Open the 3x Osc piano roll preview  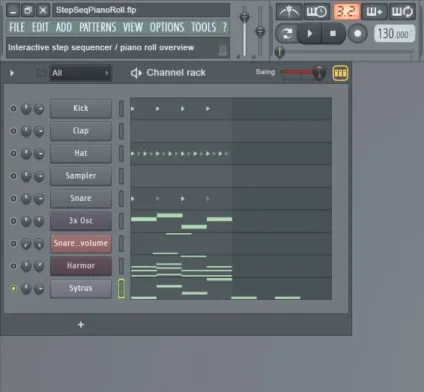click(231, 221)
